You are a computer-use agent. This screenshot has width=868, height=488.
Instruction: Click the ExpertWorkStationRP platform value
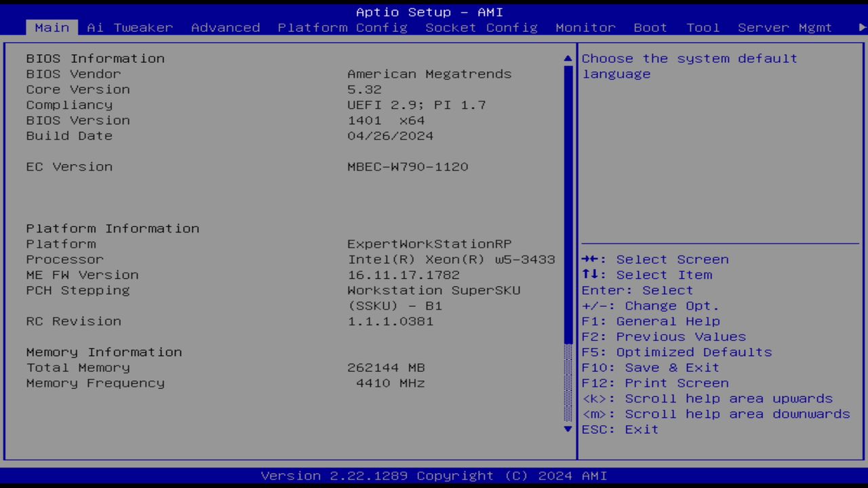pos(430,244)
